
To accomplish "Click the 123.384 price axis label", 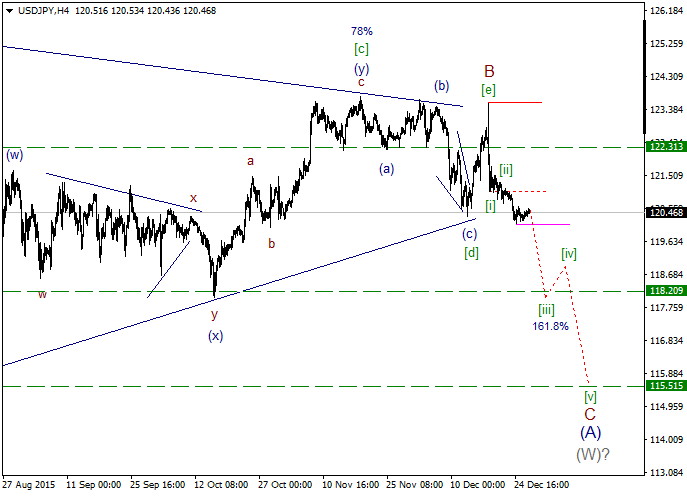I will [666, 110].
